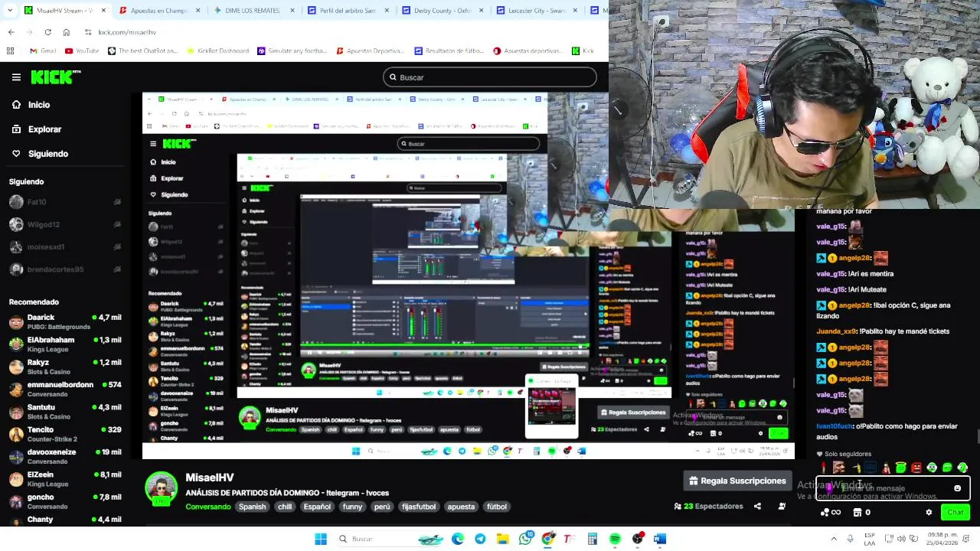Click the red angry face emote
This screenshot has width=980, height=551.
pyautogui.click(x=916, y=468)
